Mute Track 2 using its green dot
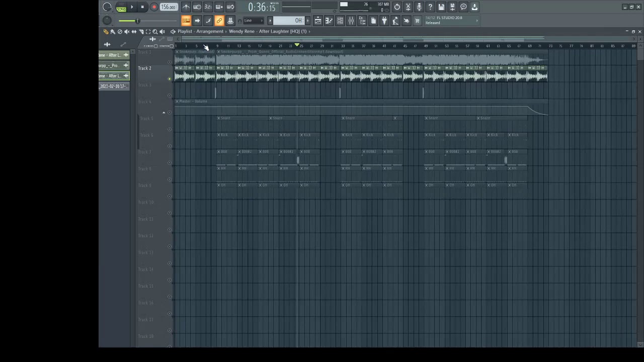Screen dimensions: 644x362 (x=170, y=79)
